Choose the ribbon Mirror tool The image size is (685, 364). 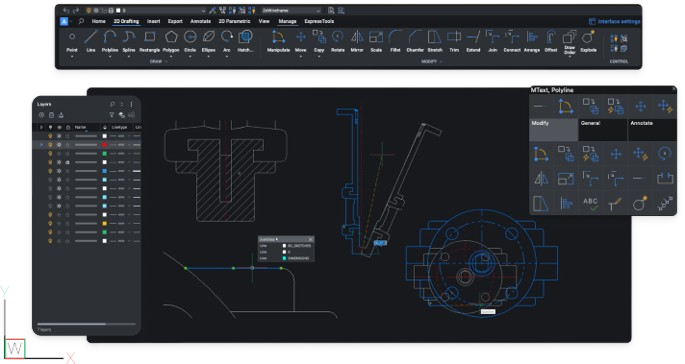tap(357, 37)
